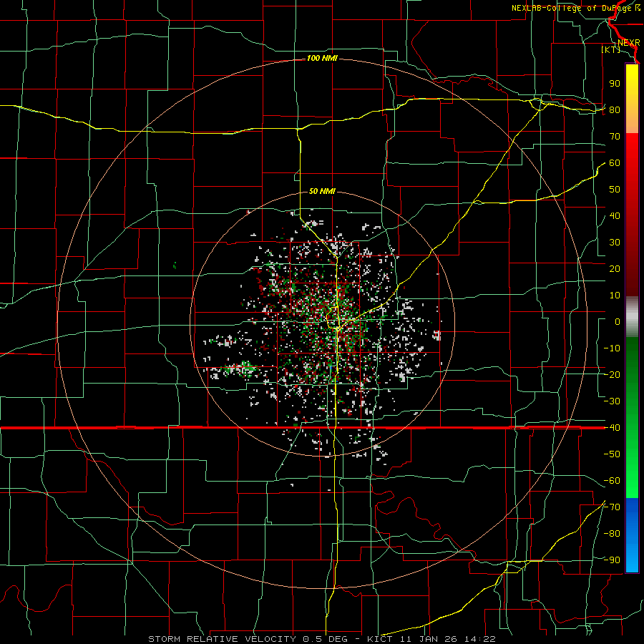The height and width of the screenshot is (644, 644).
Task: Click the Storm Relative Velocity caption at bottom
Action: 322,639
